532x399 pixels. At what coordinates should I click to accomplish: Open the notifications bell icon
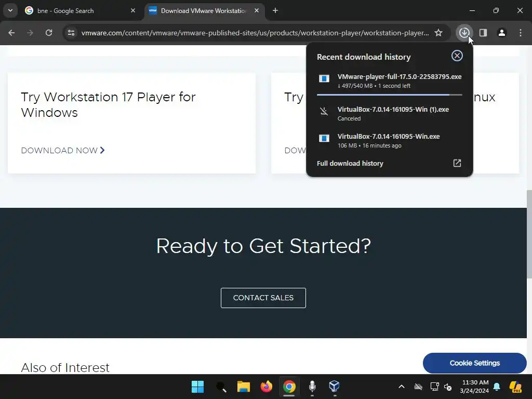click(x=497, y=387)
